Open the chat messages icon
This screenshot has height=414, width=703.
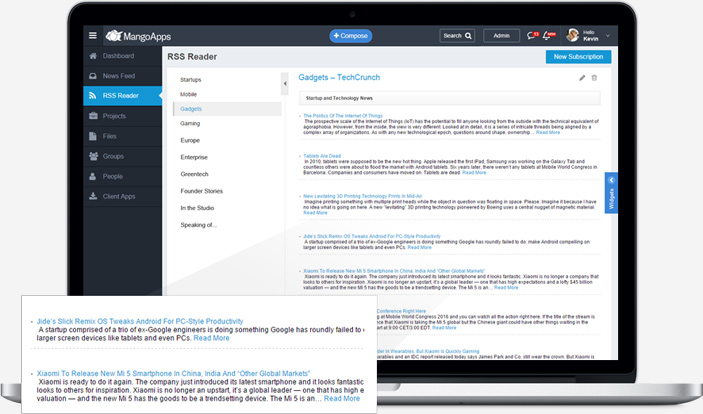(x=532, y=35)
